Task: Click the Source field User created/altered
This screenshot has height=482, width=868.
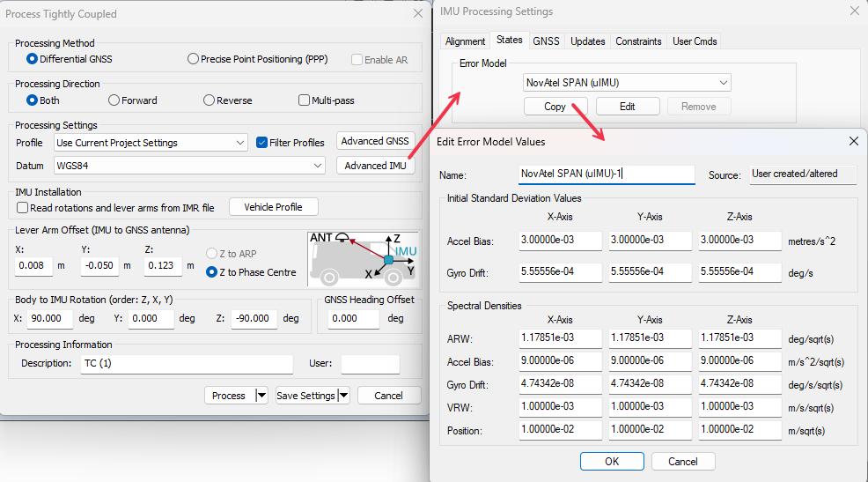Action: 803,174
